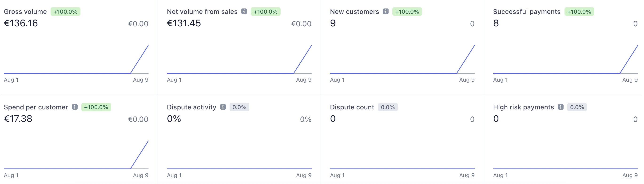Image resolution: width=644 pixels, height=184 pixels.
Task: Click the rising line in Gross volume chart
Action: [x=139, y=59]
